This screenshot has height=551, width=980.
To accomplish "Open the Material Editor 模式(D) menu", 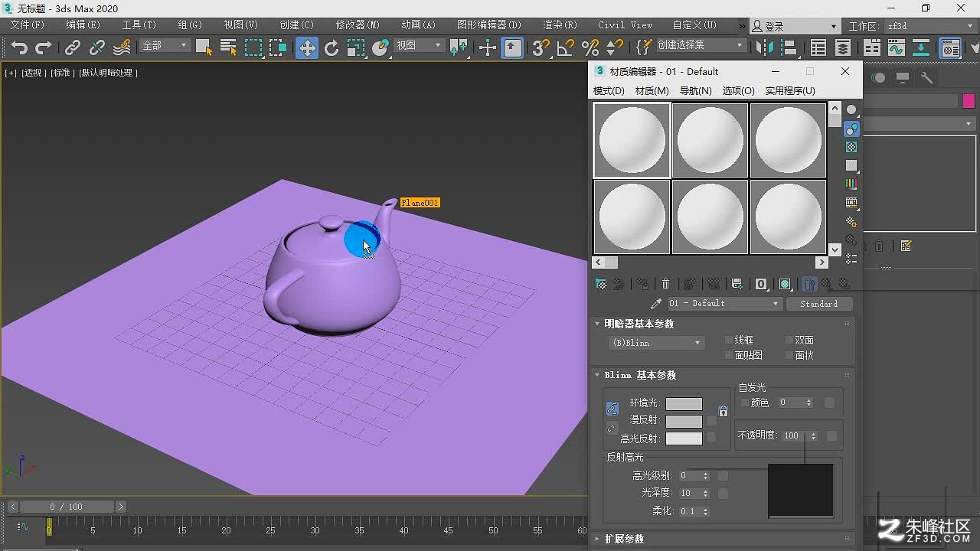I will [x=609, y=91].
